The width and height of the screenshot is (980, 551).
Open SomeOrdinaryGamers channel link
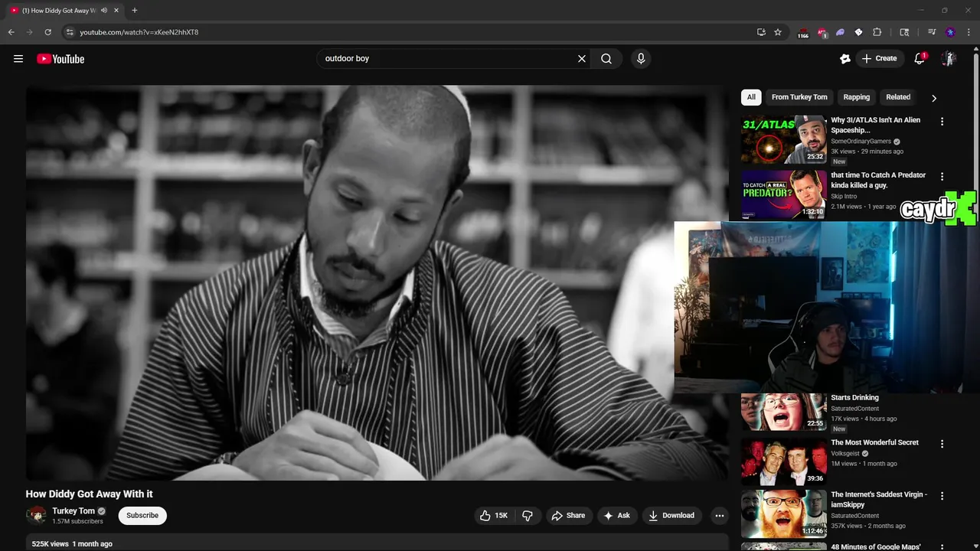(861, 142)
